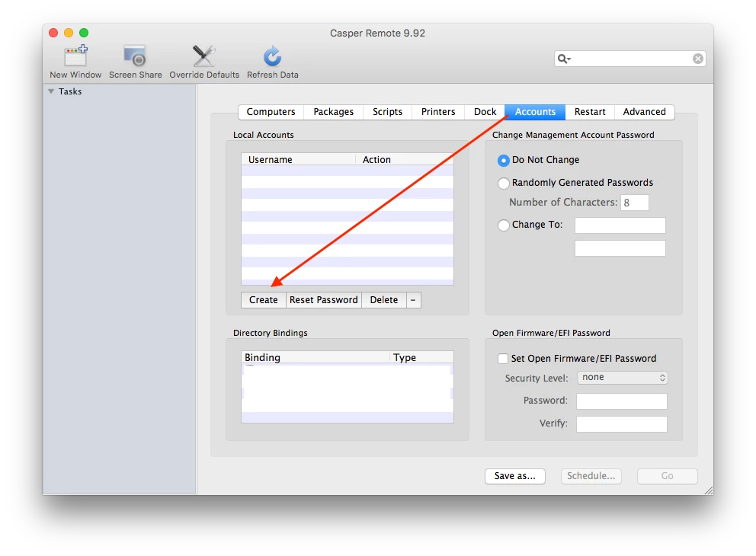This screenshot has height=556, width=756.
Task: Click the first Change To password field
Action: pyautogui.click(x=620, y=225)
